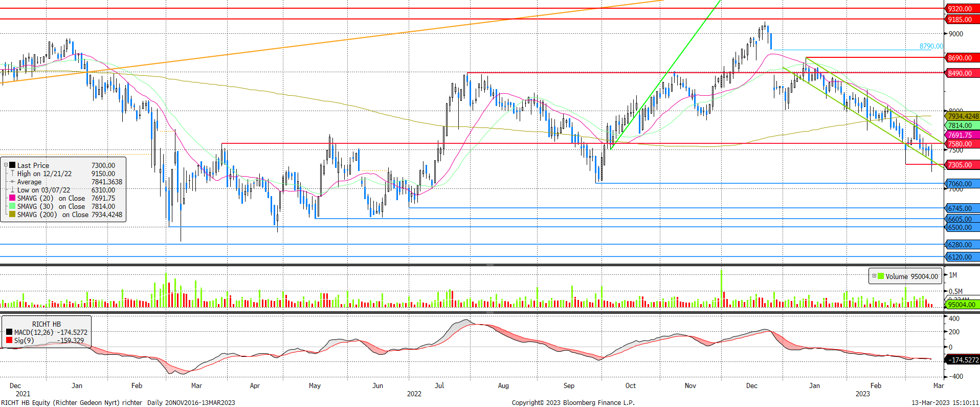Click the light green SMAVG (30) swatch

pos(12,206)
